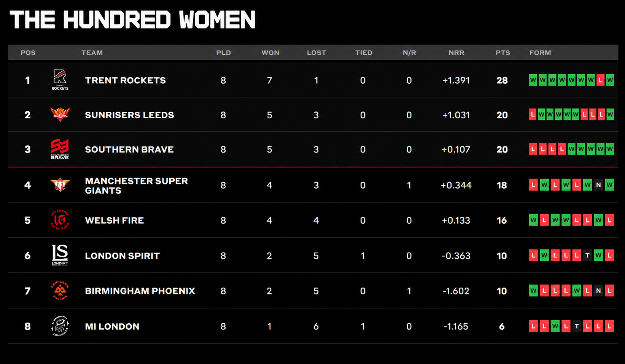
Task: Select the Welsh Fire team name
Action: pos(115,220)
